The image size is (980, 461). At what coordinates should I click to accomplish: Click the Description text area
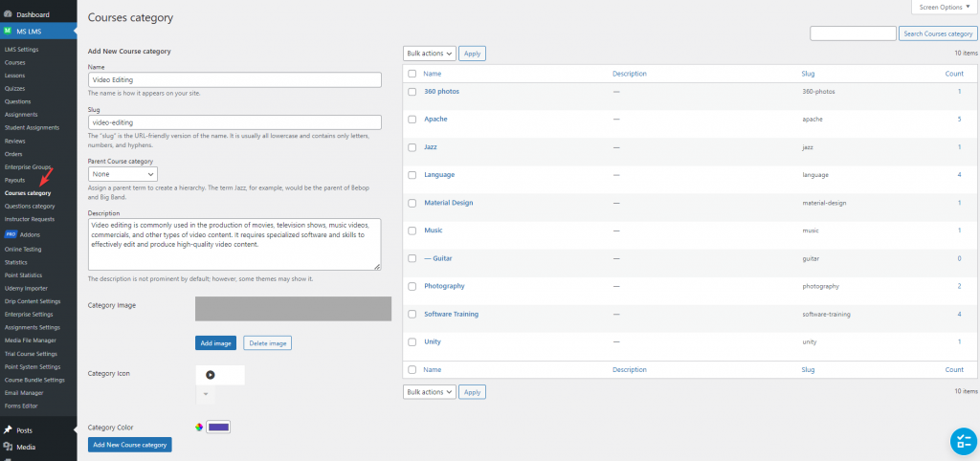pos(234,244)
